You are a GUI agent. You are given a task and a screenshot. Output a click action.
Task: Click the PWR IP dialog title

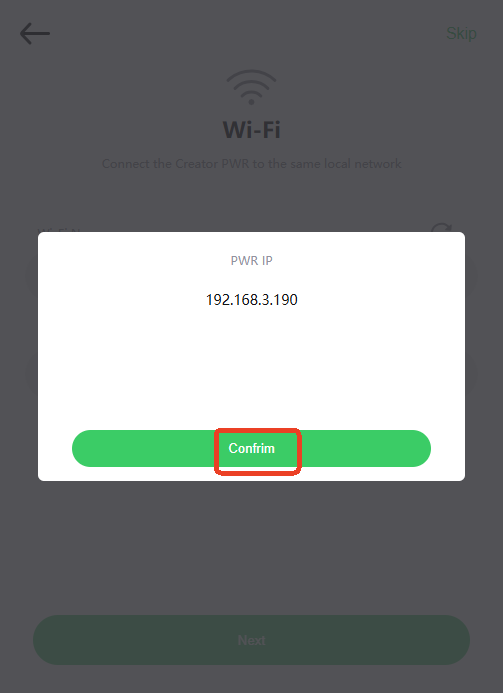point(252,260)
